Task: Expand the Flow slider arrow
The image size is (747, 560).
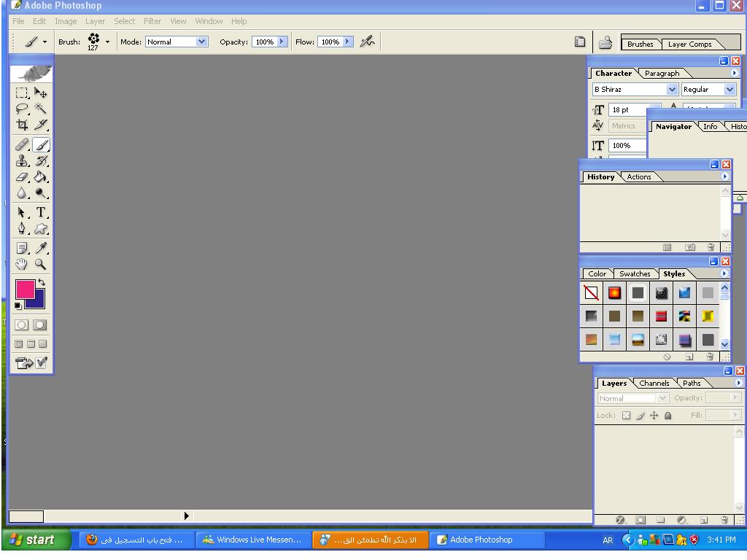Action: point(348,42)
